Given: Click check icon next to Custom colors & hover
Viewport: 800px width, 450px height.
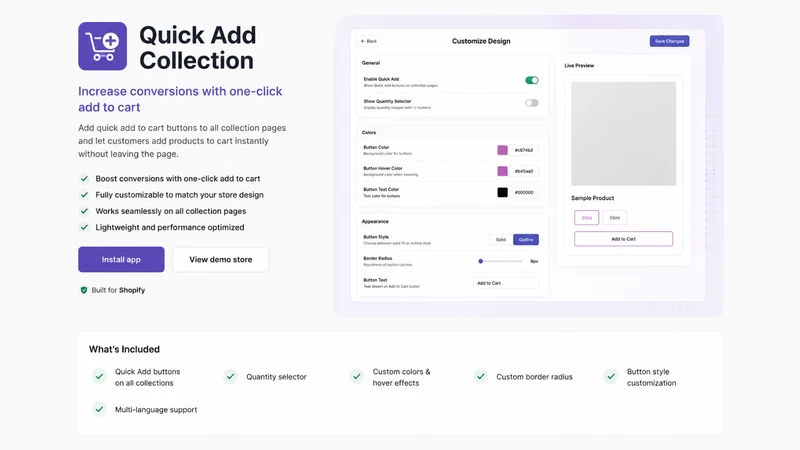Looking at the screenshot, I should click(357, 377).
